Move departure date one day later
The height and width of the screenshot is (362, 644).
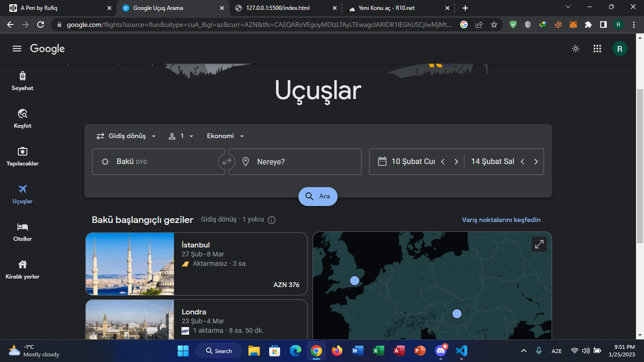tap(456, 162)
